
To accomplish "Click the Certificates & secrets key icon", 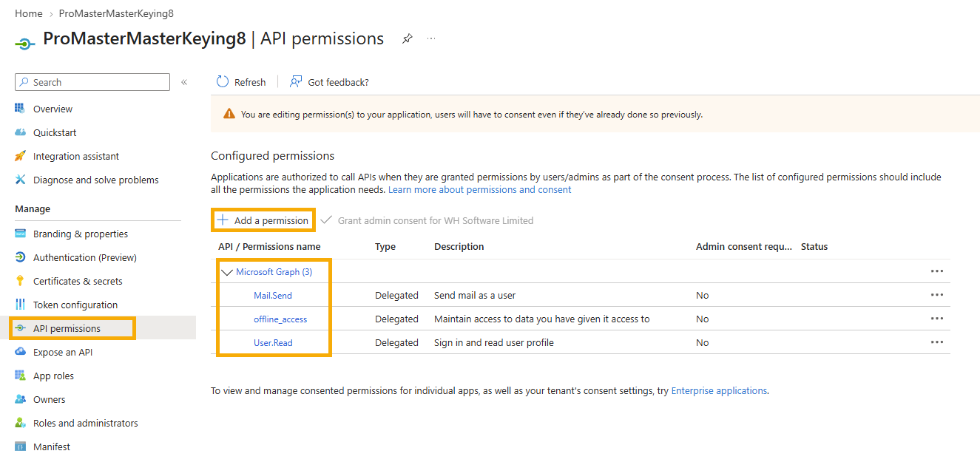I will pyautogui.click(x=20, y=281).
